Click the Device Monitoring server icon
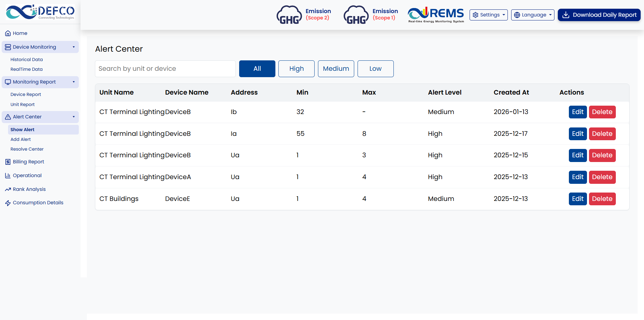This screenshot has width=644, height=320. [x=8, y=47]
